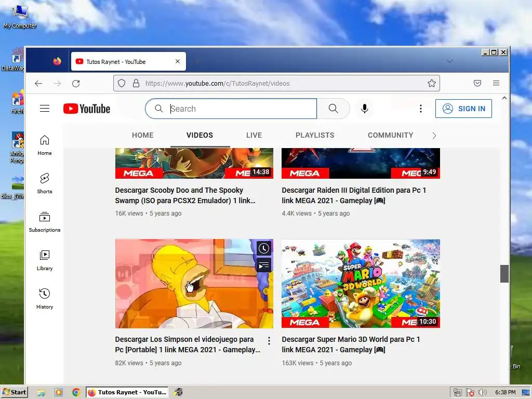Open Shorts from sidebar
Image resolution: width=532 pixels, height=399 pixels.
45,183
